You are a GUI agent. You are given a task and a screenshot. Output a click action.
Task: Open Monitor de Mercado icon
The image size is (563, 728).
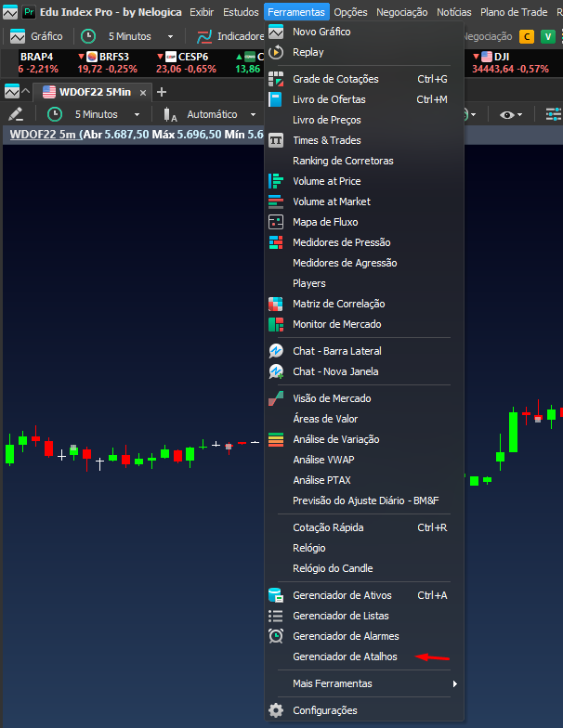pyautogui.click(x=276, y=324)
